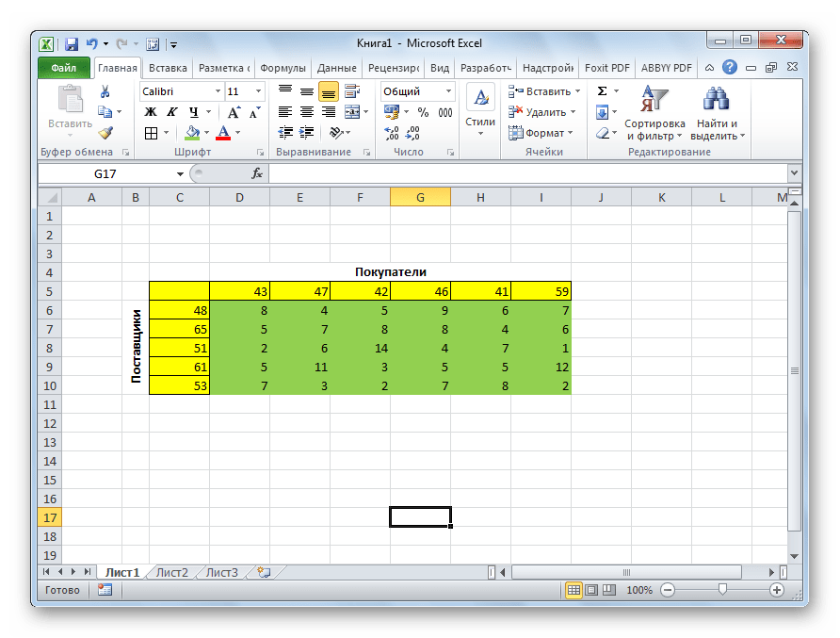
Task: Click the Copy icon in clipboard group
Action: [x=105, y=112]
